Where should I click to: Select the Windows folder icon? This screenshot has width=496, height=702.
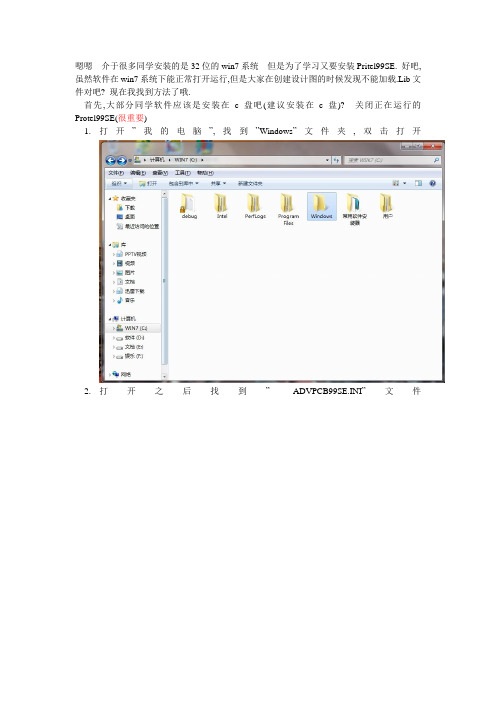(321, 206)
